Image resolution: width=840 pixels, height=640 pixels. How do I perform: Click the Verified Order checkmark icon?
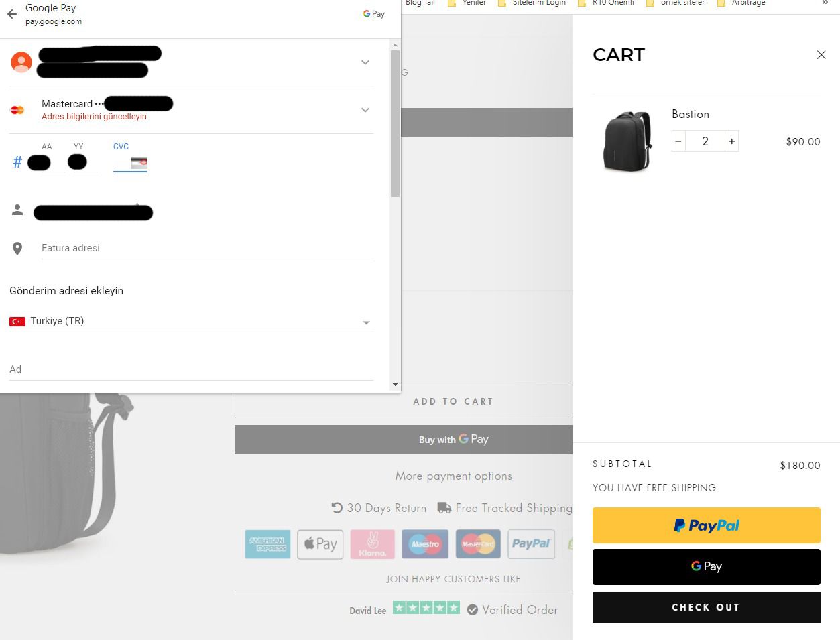(473, 610)
